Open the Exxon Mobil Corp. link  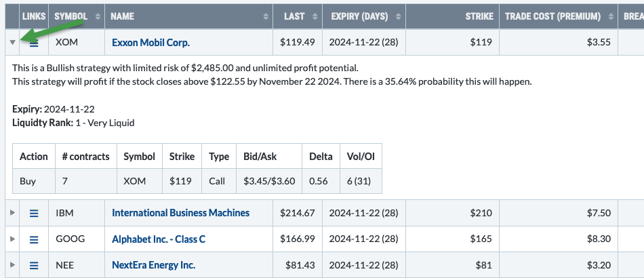click(x=150, y=42)
